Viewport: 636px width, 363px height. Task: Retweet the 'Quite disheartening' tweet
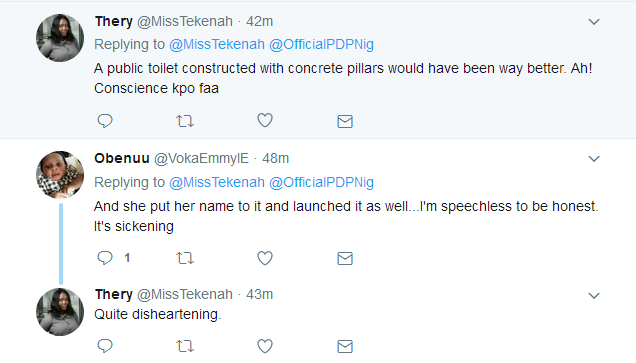click(185, 346)
